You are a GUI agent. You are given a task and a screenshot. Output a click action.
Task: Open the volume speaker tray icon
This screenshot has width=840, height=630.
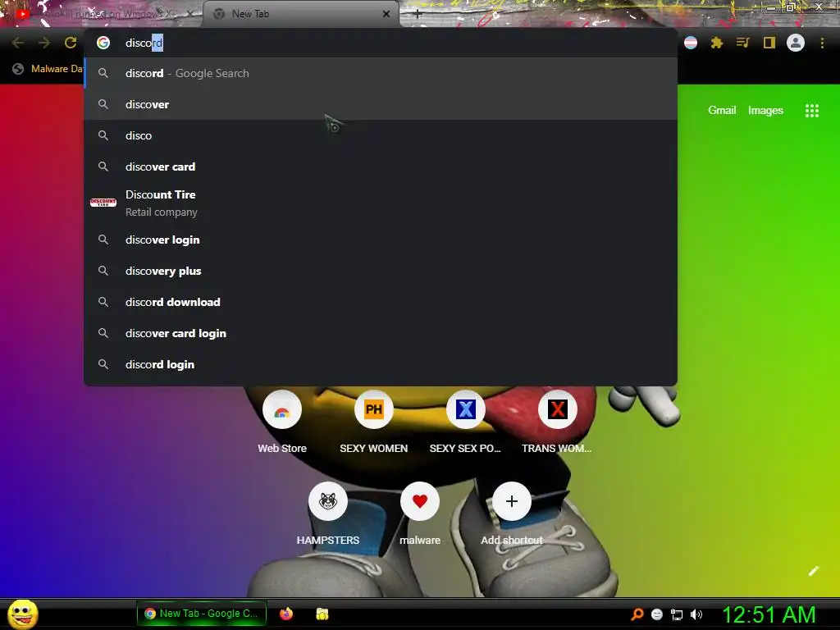pos(696,614)
